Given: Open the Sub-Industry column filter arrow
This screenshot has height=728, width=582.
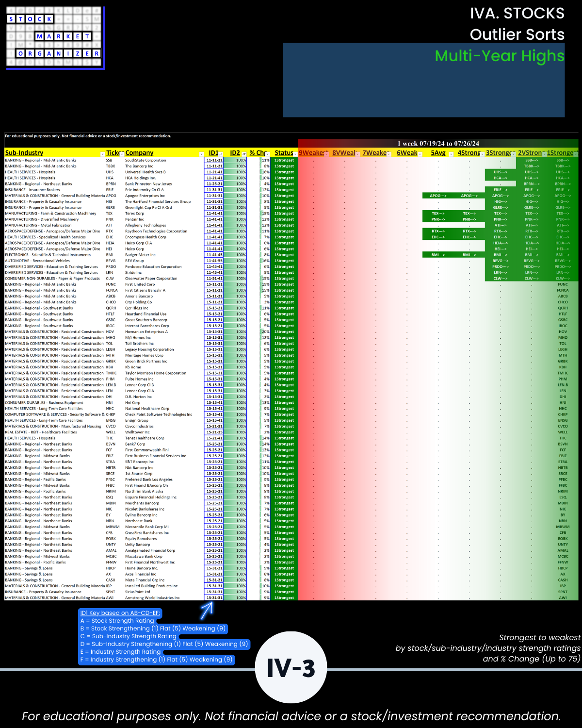Looking at the screenshot, I should [102, 154].
